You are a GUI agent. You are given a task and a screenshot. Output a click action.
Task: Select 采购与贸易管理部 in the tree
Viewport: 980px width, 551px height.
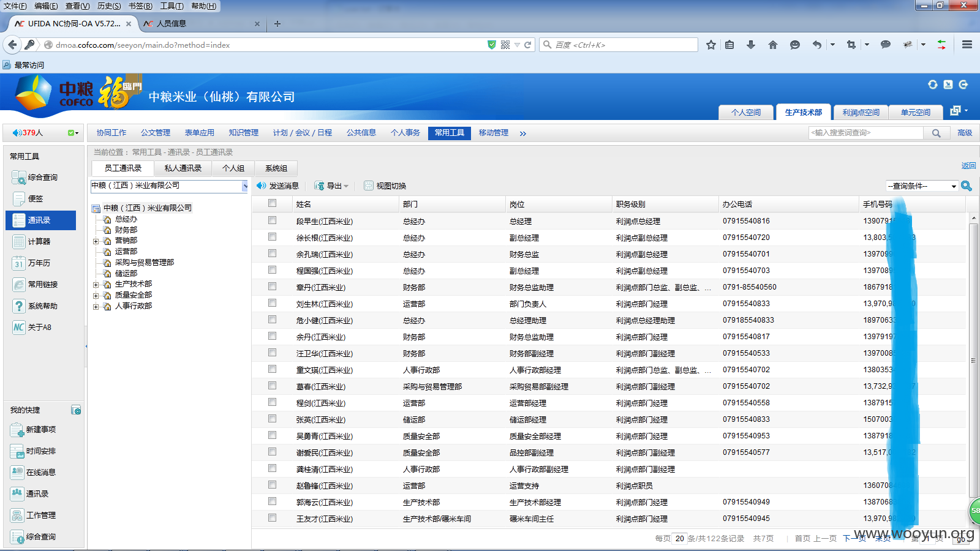click(145, 263)
